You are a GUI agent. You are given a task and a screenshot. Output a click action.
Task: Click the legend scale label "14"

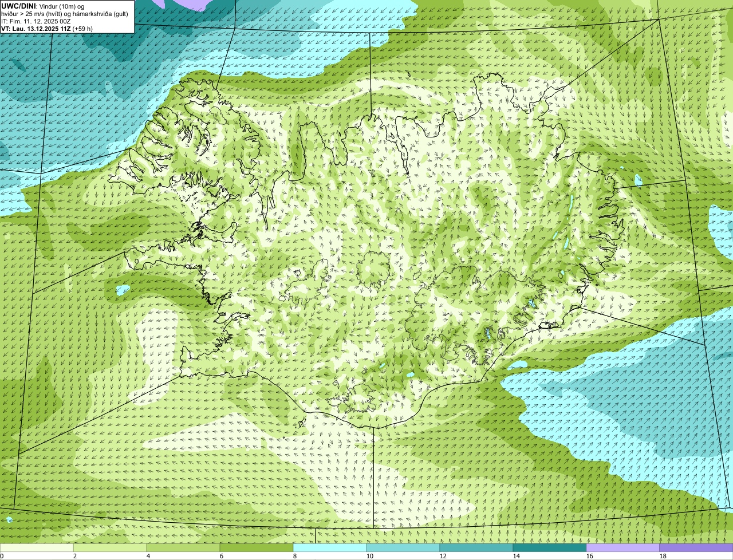click(517, 556)
